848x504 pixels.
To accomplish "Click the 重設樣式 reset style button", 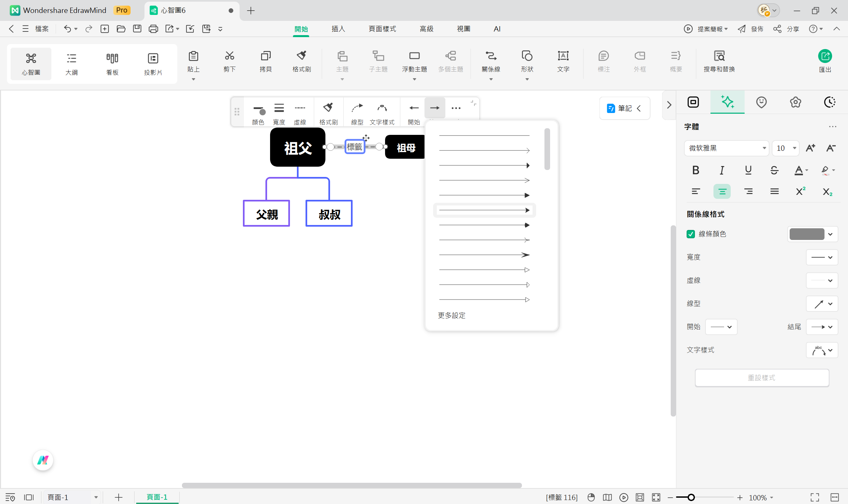I will pyautogui.click(x=762, y=378).
